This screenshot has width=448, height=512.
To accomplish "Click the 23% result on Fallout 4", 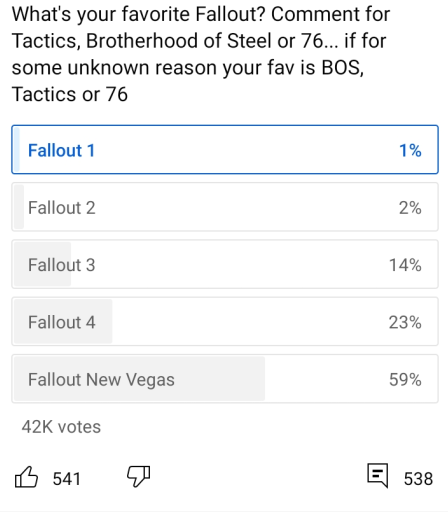I will tap(405, 322).
